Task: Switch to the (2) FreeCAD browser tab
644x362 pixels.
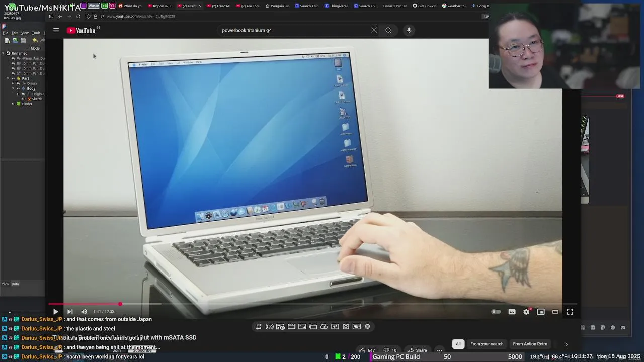Action: pyautogui.click(x=218, y=6)
